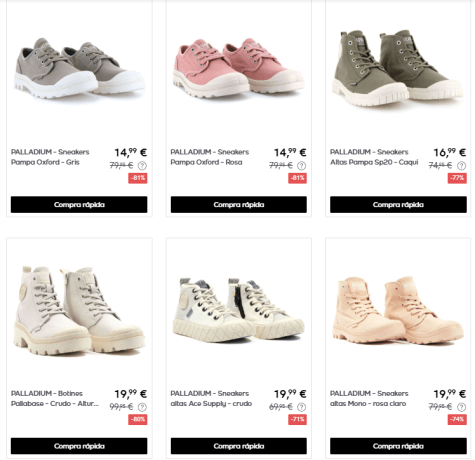Click price info icon for Pampa Oxford Gris
The width and height of the screenshot is (475, 460).
tap(142, 165)
